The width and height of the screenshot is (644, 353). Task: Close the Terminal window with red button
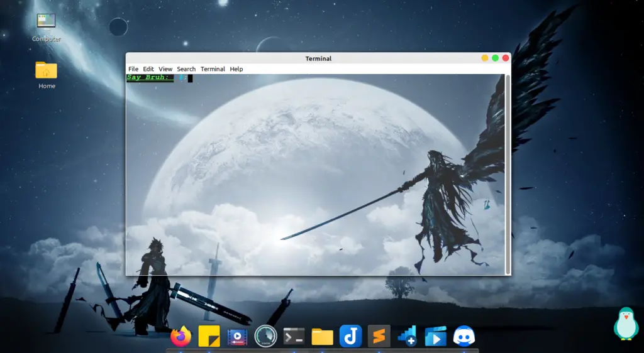506,58
